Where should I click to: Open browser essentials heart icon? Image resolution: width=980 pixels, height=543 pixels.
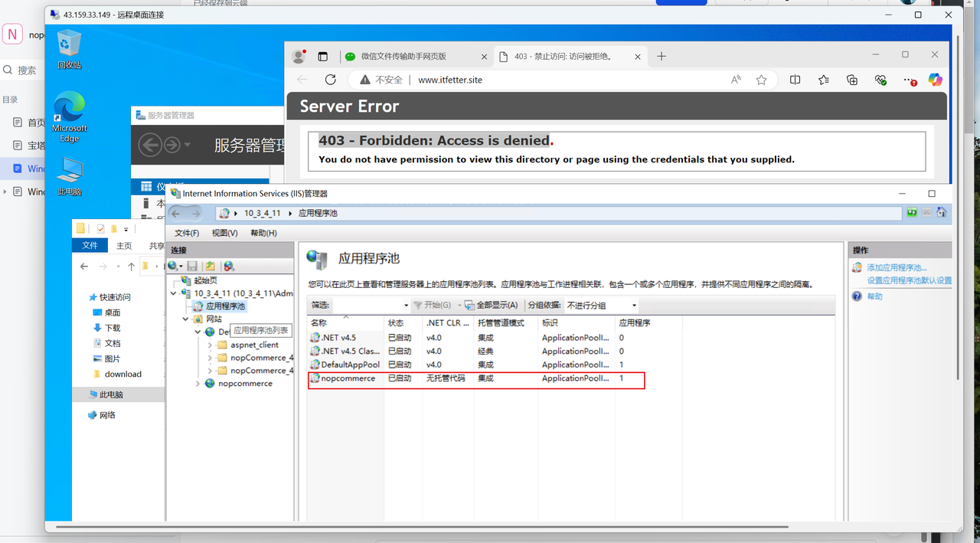coord(880,80)
